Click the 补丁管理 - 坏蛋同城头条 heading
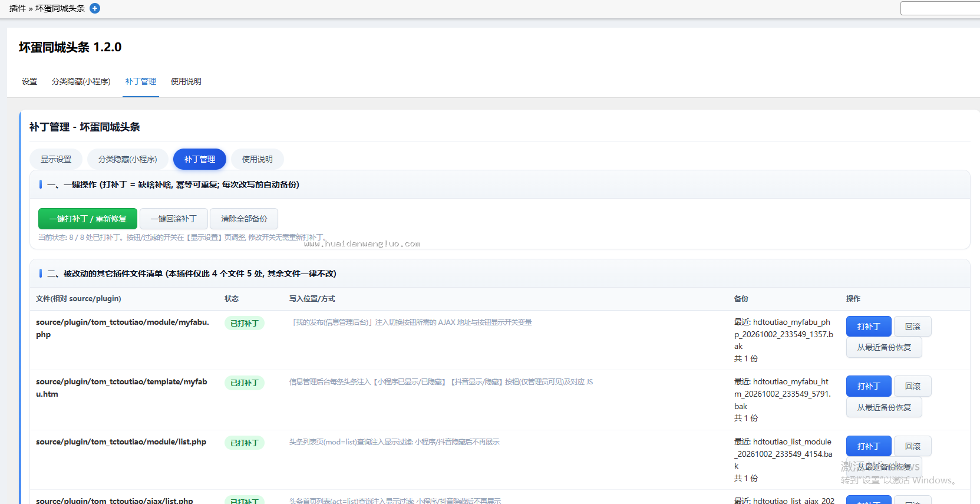Image resolution: width=980 pixels, height=504 pixels. pos(85,127)
